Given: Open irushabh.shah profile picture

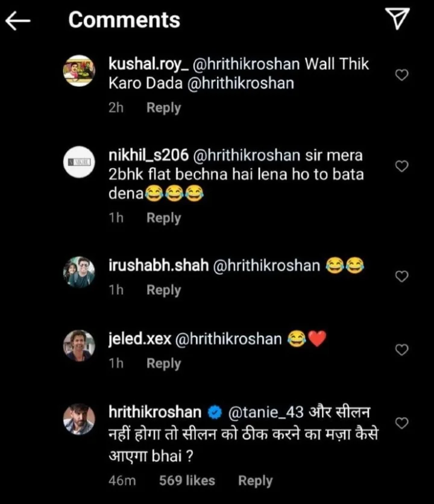Looking at the screenshot, I should (x=80, y=273).
